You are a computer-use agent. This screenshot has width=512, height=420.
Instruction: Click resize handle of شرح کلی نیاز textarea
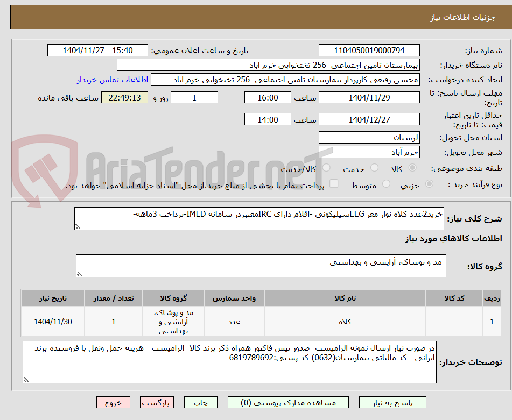tap(78, 226)
